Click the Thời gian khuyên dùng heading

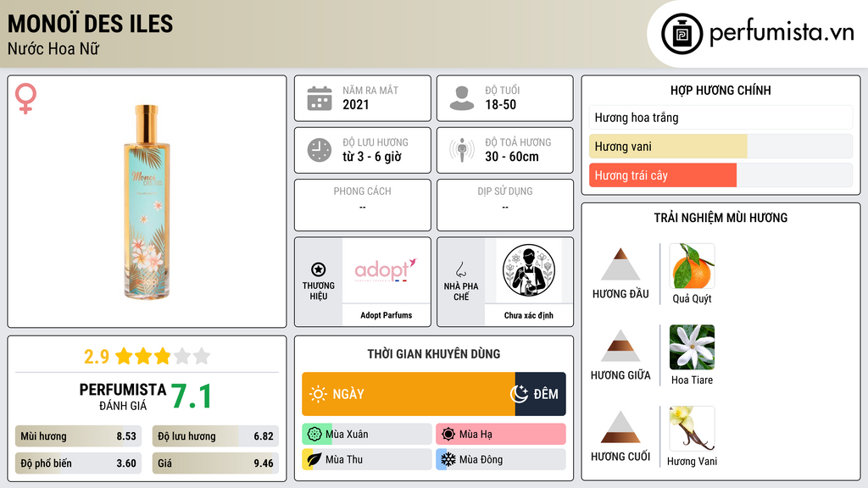(434, 353)
